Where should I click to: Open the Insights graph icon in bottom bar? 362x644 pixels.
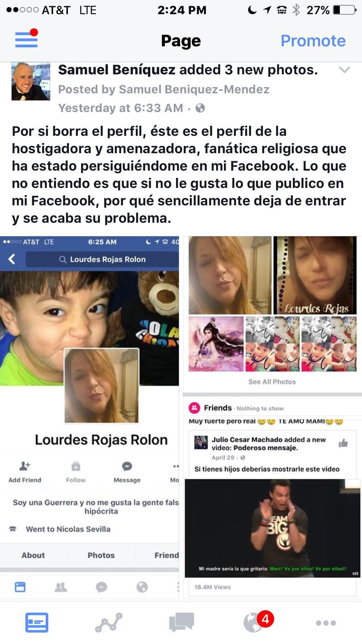coord(109,623)
